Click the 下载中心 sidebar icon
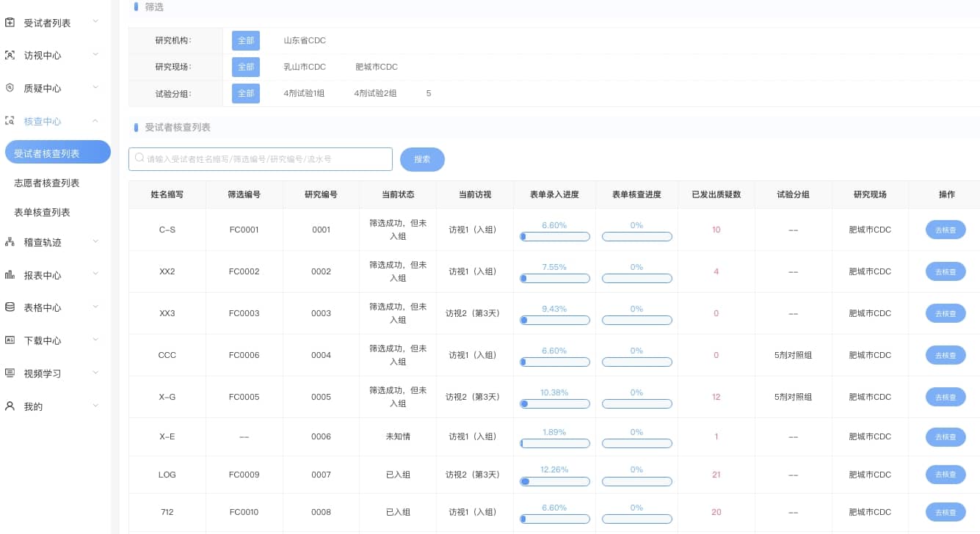This screenshot has width=980, height=534. [x=10, y=340]
